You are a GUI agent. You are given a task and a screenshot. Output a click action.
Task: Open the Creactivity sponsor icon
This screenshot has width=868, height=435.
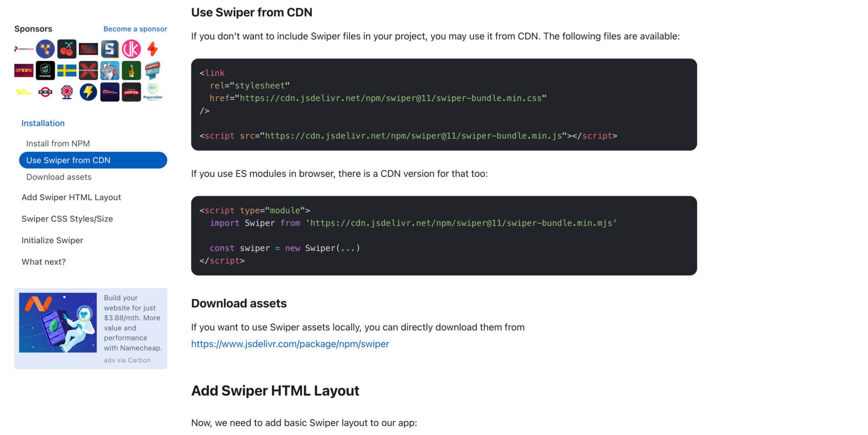(45, 71)
